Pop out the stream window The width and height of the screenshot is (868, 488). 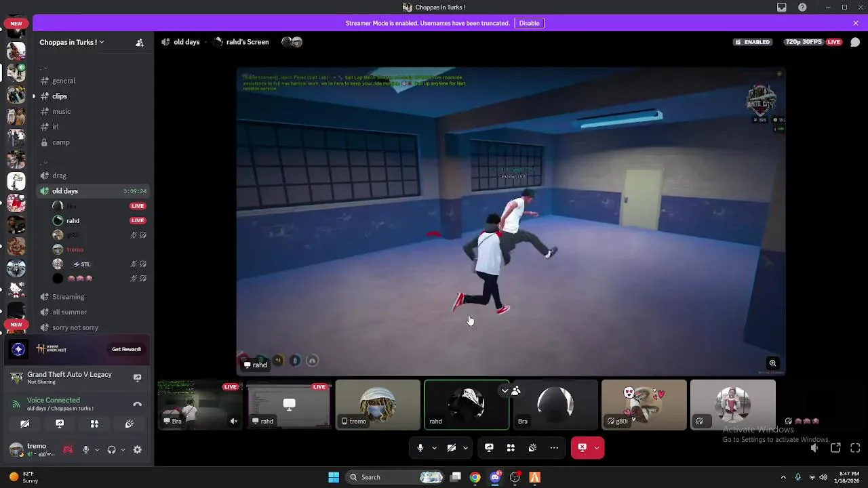point(835,447)
